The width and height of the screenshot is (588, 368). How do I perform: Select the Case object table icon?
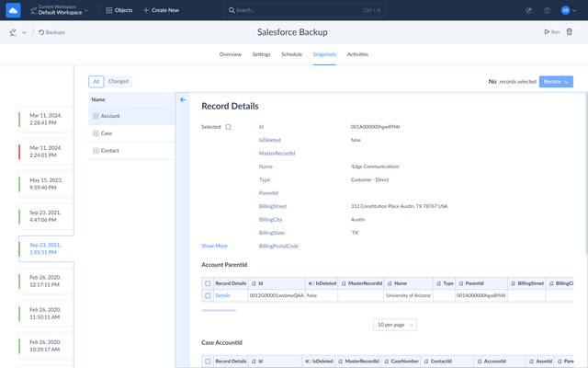click(x=95, y=133)
